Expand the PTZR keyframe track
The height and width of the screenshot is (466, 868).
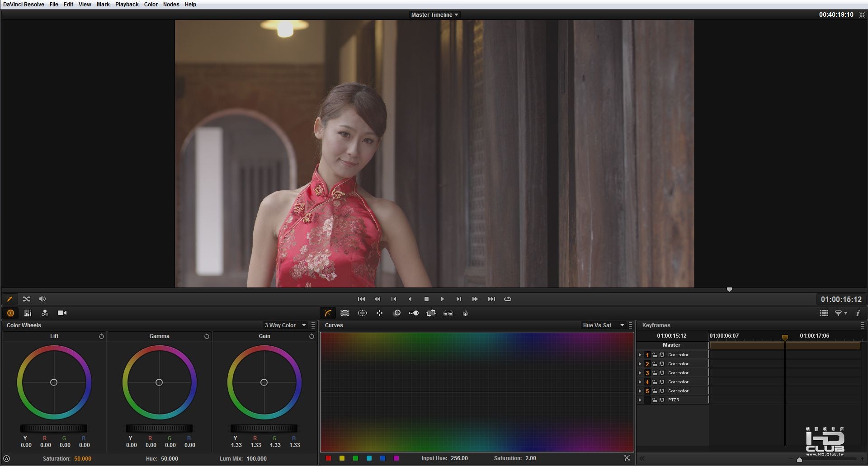[x=640, y=400]
